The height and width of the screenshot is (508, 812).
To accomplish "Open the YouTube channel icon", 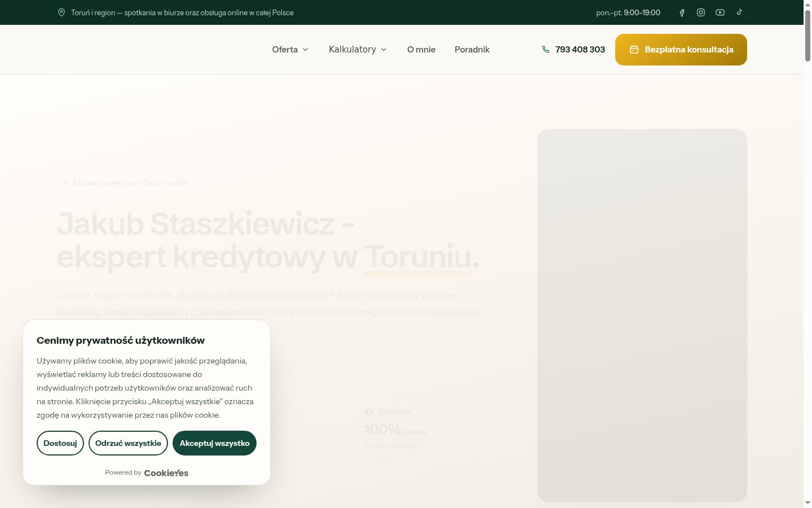I will click(720, 12).
